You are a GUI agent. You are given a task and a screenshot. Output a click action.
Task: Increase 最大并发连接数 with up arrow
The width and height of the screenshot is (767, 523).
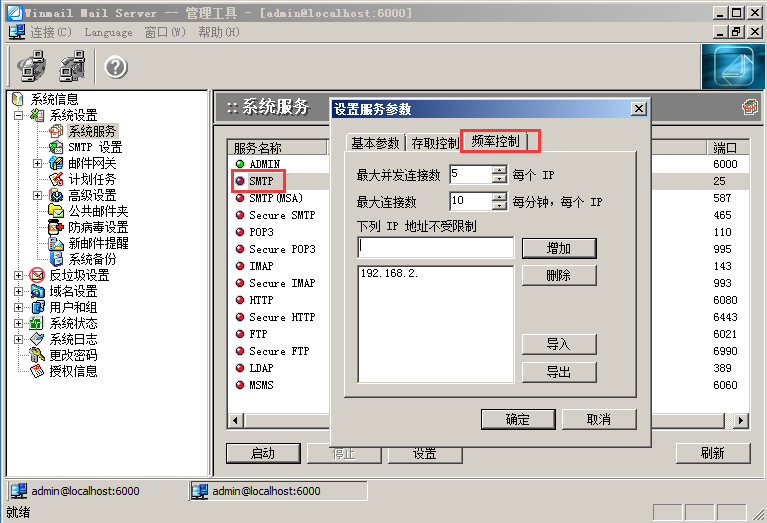click(499, 170)
